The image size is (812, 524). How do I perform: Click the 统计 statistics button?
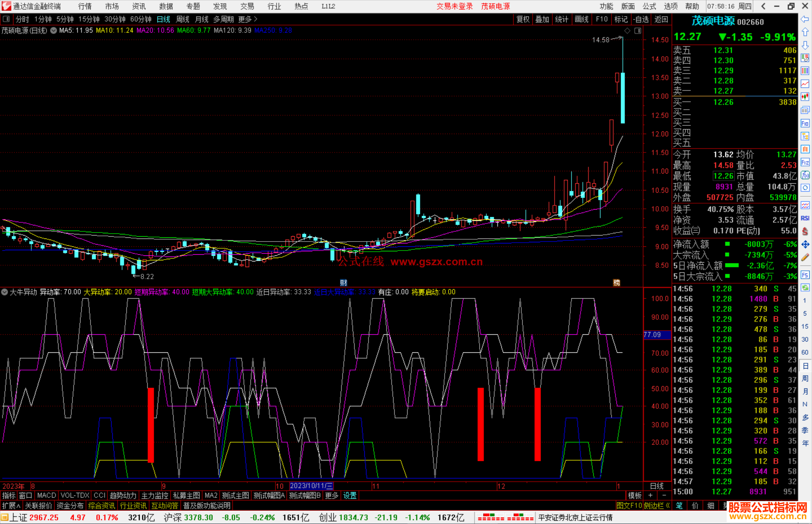[562, 19]
